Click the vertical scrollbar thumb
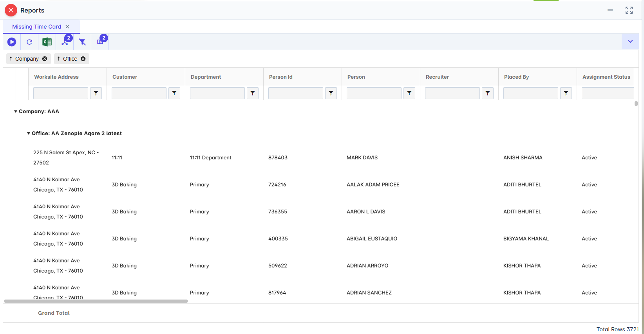The image size is (644, 334). click(x=636, y=104)
